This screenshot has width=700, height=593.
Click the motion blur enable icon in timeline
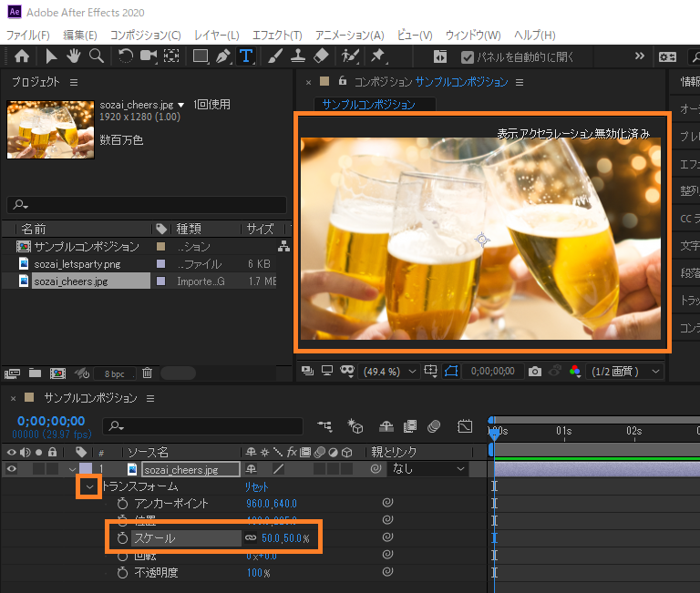pyautogui.click(x=434, y=426)
